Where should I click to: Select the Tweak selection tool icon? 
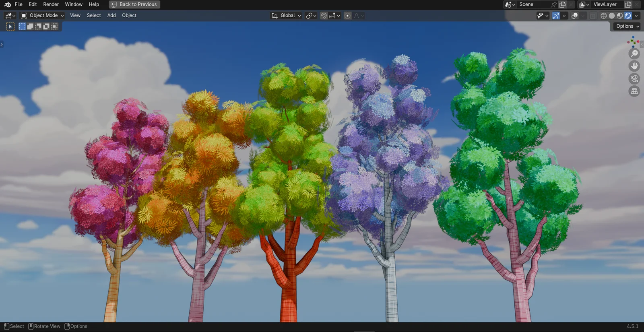point(10,27)
